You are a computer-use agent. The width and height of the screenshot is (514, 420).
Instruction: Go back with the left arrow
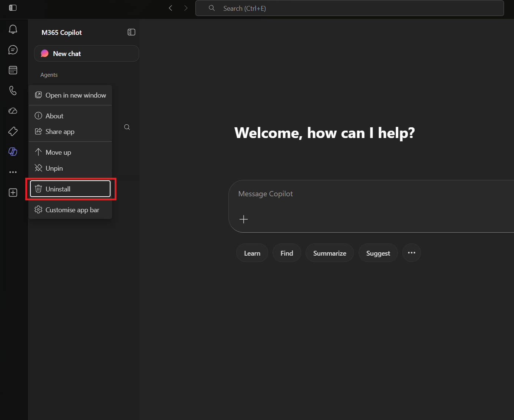[x=171, y=8]
